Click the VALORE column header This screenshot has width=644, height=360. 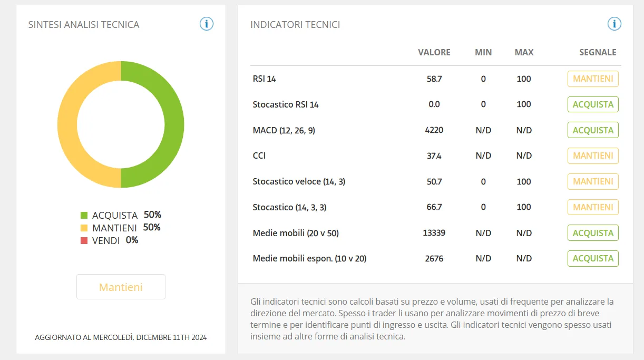point(434,52)
